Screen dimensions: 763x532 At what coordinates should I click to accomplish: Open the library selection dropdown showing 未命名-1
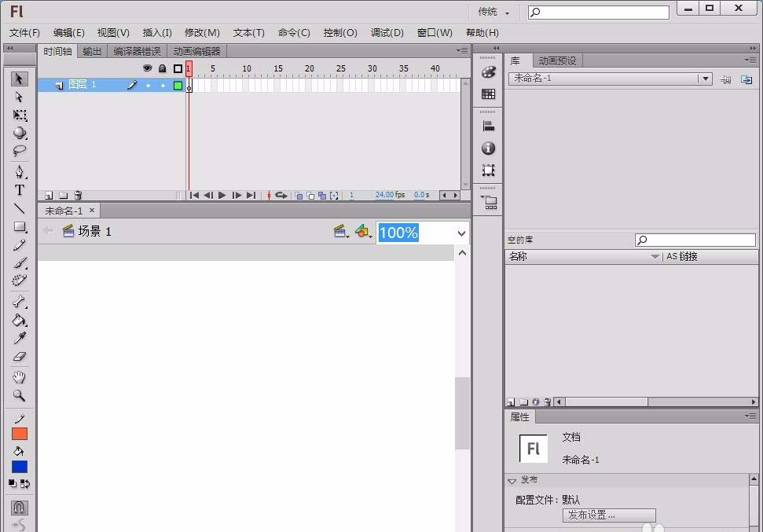pyautogui.click(x=705, y=79)
